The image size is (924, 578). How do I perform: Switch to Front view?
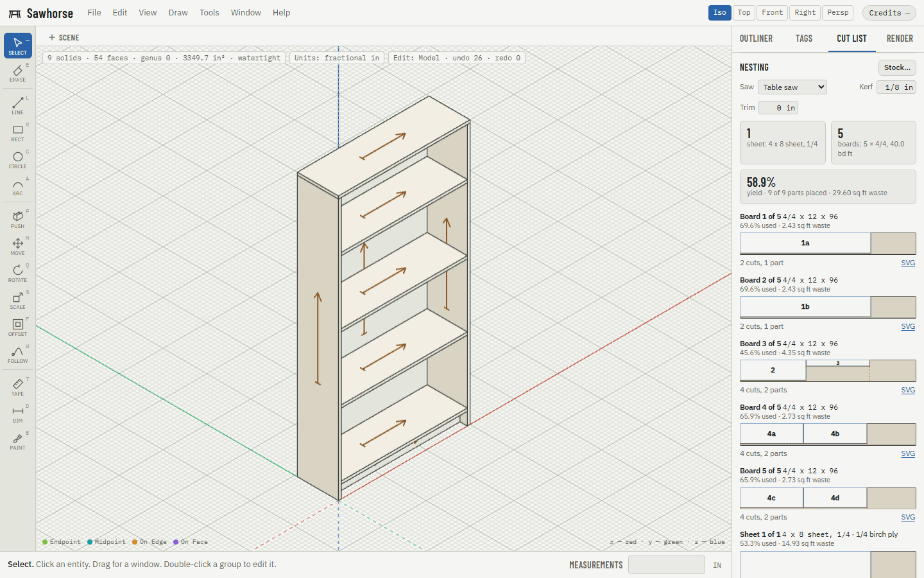773,13
